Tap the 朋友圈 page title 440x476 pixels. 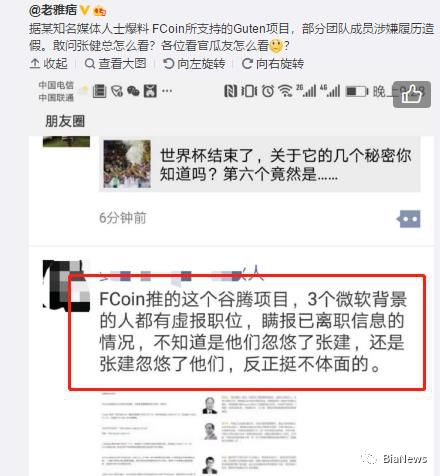pyautogui.click(x=65, y=121)
